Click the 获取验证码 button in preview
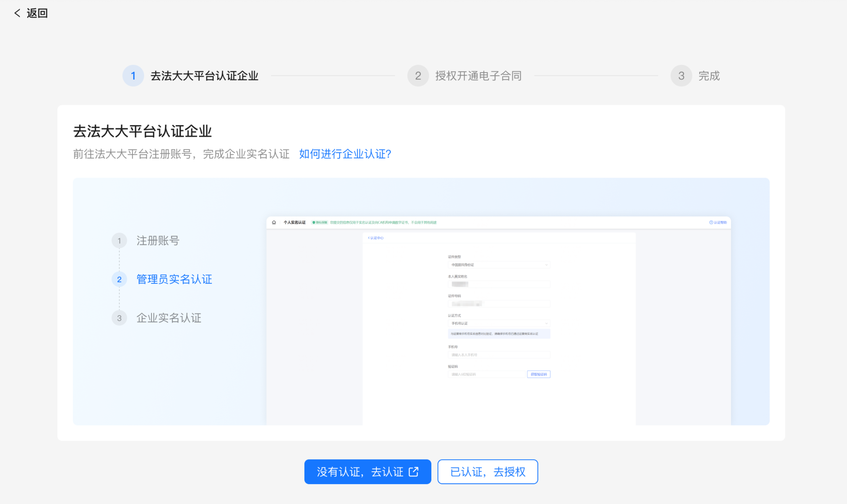The image size is (847, 504). [538, 374]
